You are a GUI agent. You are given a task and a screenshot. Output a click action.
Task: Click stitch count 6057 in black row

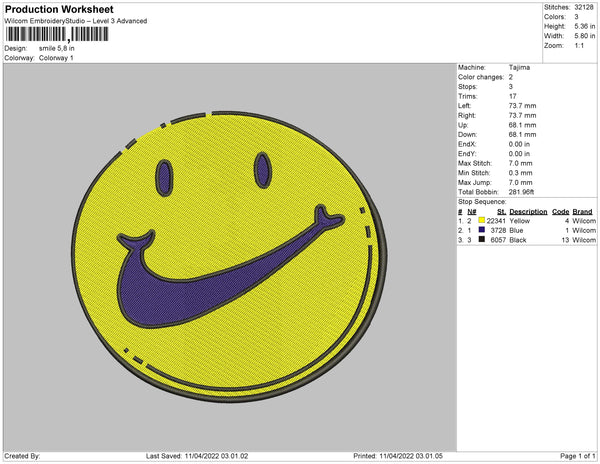pyautogui.click(x=498, y=240)
